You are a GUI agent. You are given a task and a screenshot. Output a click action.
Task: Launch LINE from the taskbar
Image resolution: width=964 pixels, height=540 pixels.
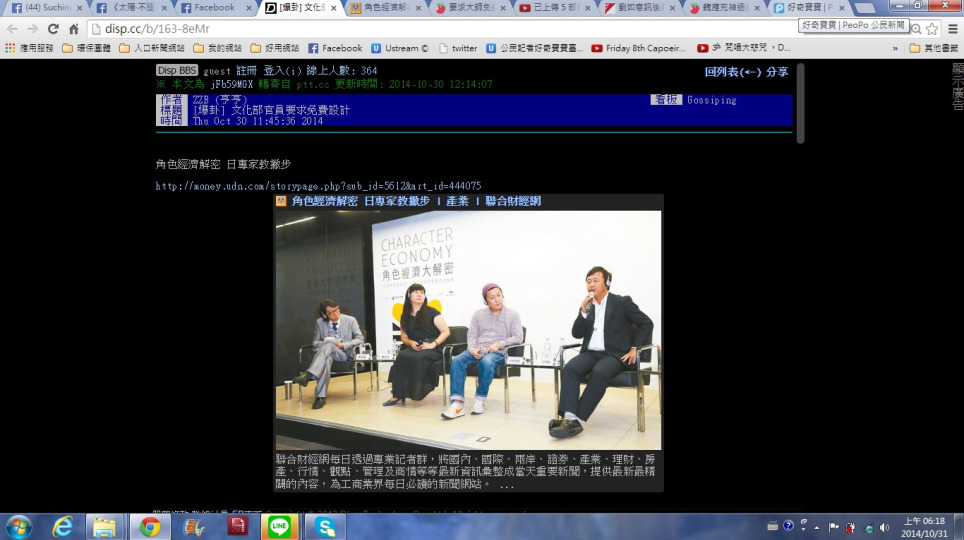(x=280, y=526)
